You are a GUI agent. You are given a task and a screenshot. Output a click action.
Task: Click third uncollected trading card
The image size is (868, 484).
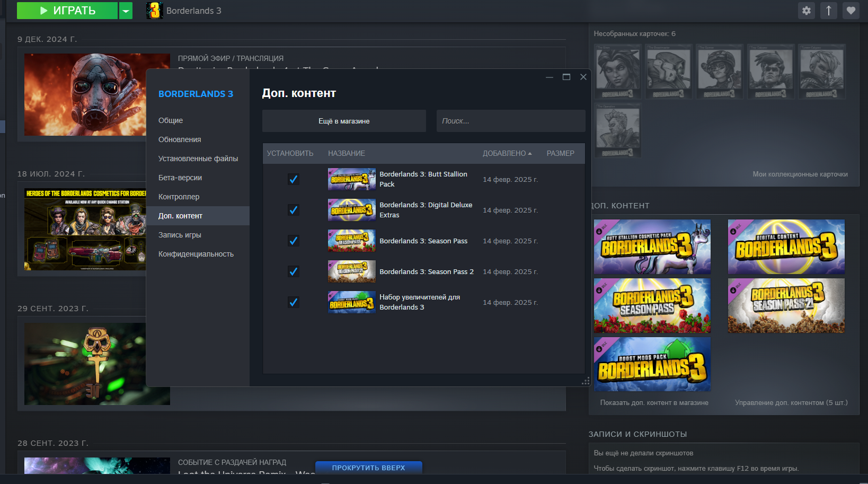coord(720,72)
